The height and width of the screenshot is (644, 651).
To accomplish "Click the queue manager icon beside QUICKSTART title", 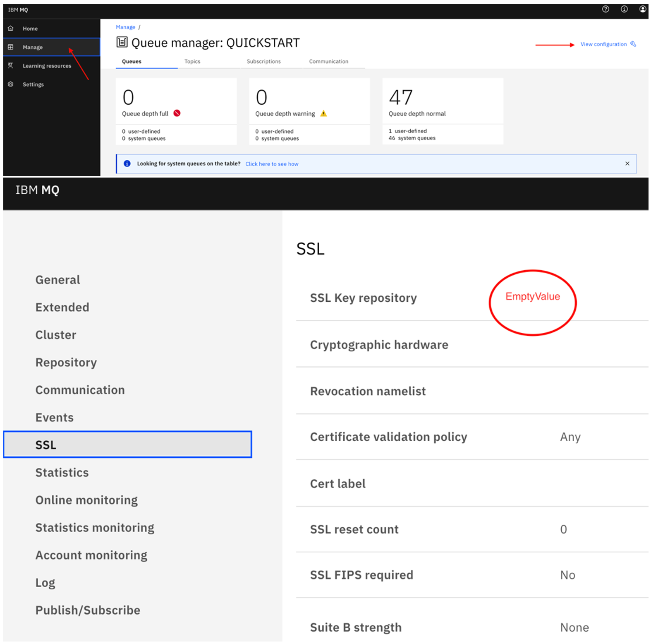I will [122, 42].
